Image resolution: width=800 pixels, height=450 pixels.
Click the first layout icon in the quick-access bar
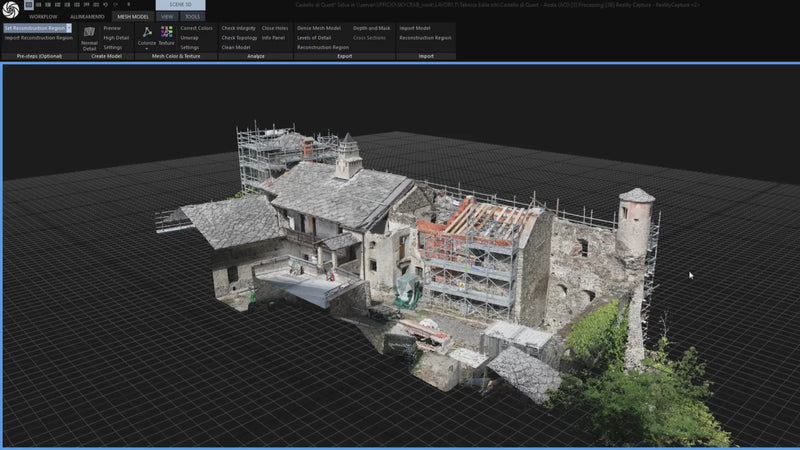click(x=28, y=5)
